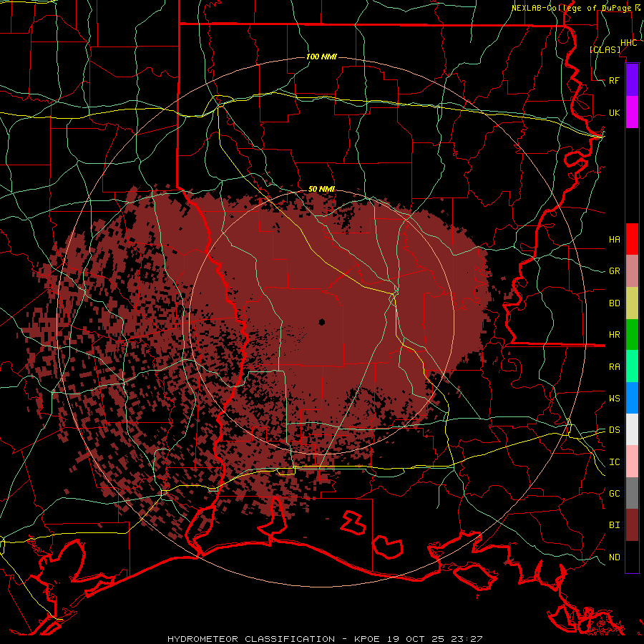The height and width of the screenshot is (644, 644).
Task: Click the GC legend label
Action: [x=615, y=493]
